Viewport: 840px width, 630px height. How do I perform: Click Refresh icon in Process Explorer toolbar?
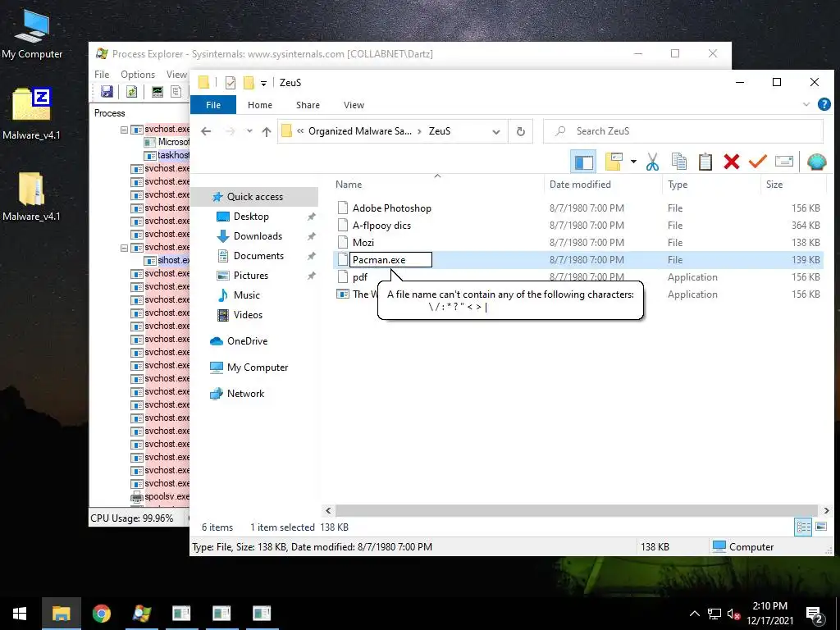131,92
